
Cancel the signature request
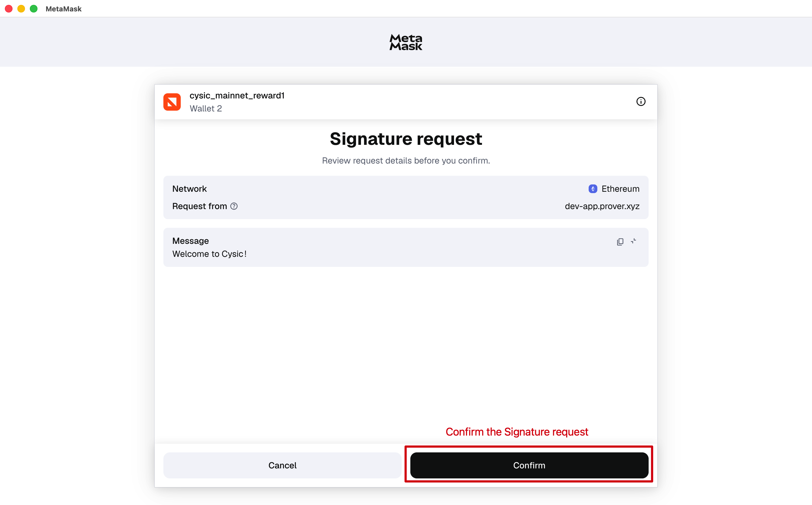coord(282,465)
